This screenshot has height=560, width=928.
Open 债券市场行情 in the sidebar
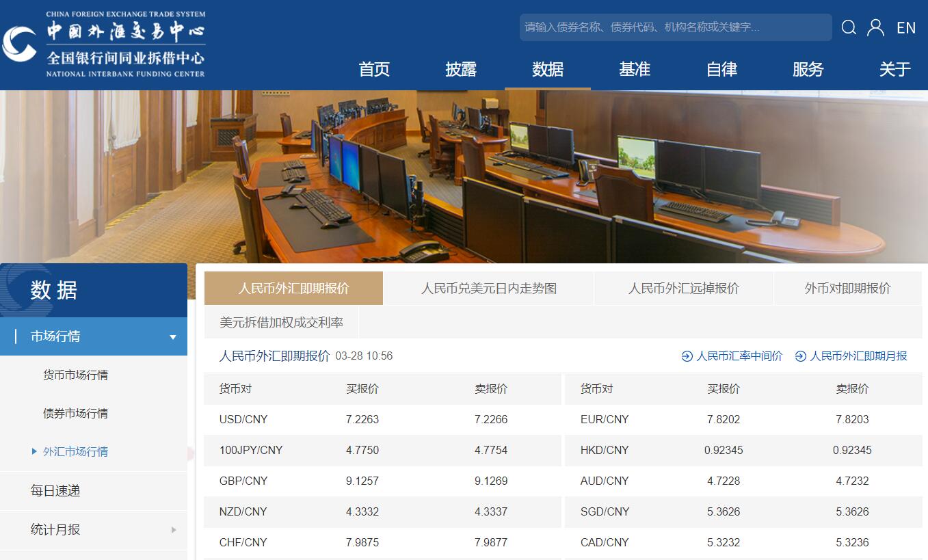click(75, 413)
